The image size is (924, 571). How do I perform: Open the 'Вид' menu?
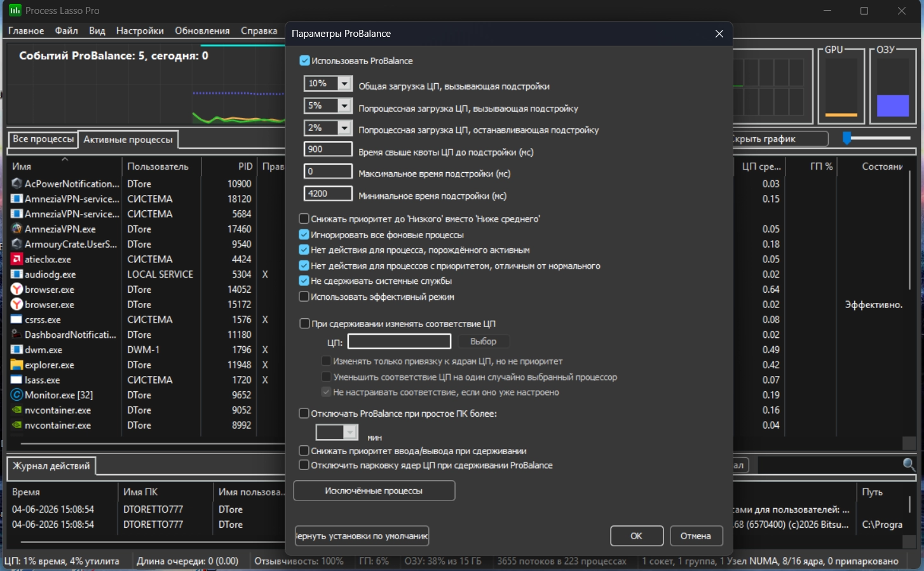97,30
